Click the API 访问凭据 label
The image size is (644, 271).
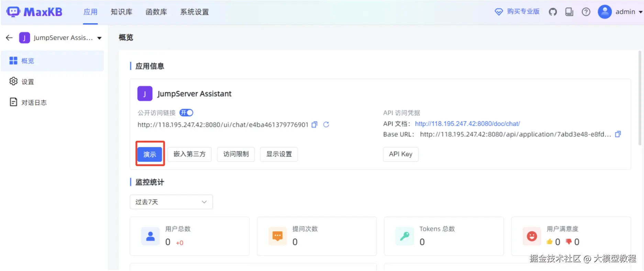tap(401, 113)
